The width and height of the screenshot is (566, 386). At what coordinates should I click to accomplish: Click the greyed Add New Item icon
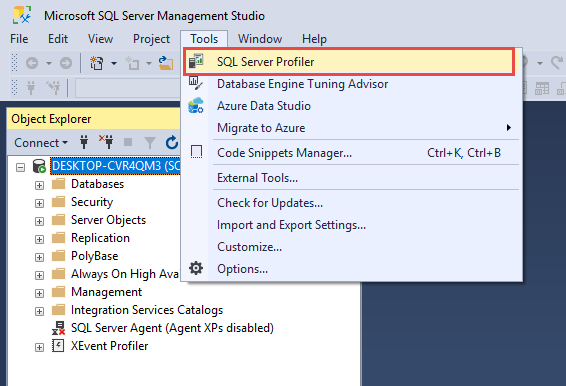click(x=132, y=63)
